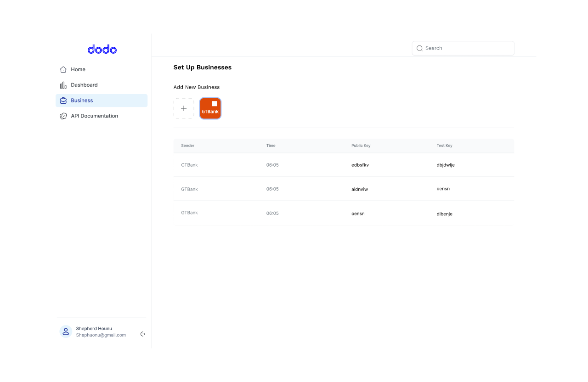The height and width of the screenshot is (382, 588).
Task: Click the logout arrow icon
Action: [x=143, y=334]
